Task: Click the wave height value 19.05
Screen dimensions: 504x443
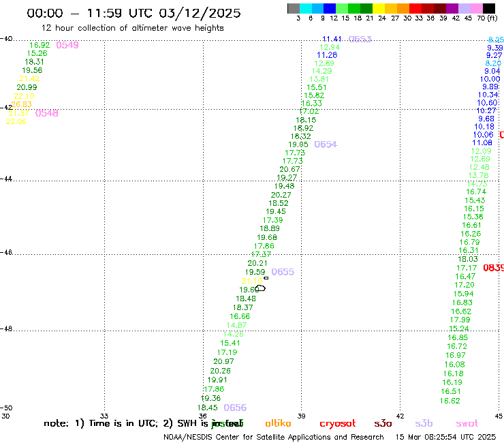Action: pos(298,144)
